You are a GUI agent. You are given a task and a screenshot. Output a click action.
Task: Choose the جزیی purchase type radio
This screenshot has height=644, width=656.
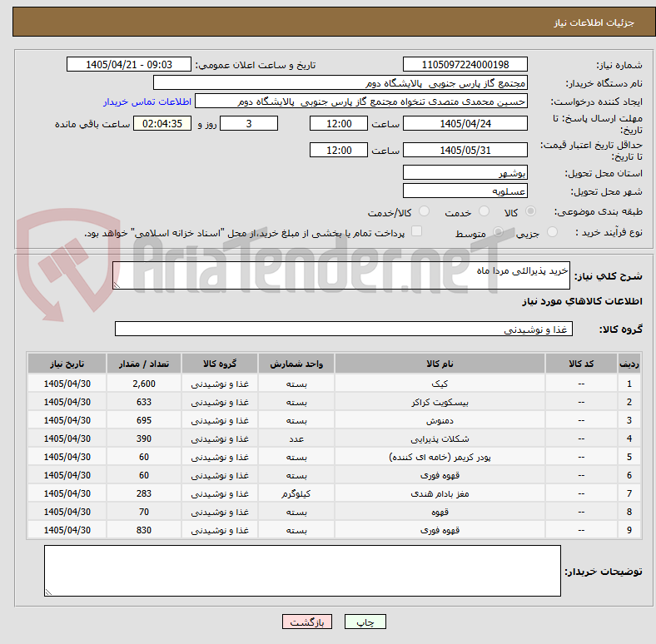coord(552,232)
